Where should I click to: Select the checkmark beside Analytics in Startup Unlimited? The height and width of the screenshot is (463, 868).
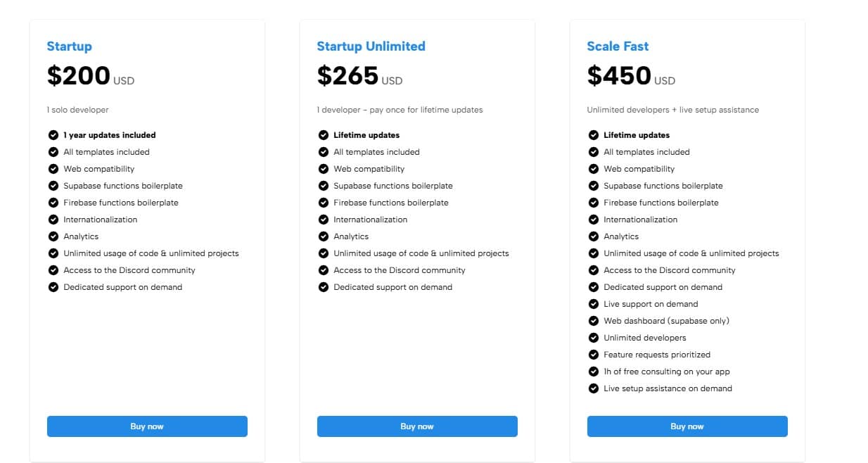[x=324, y=236]
